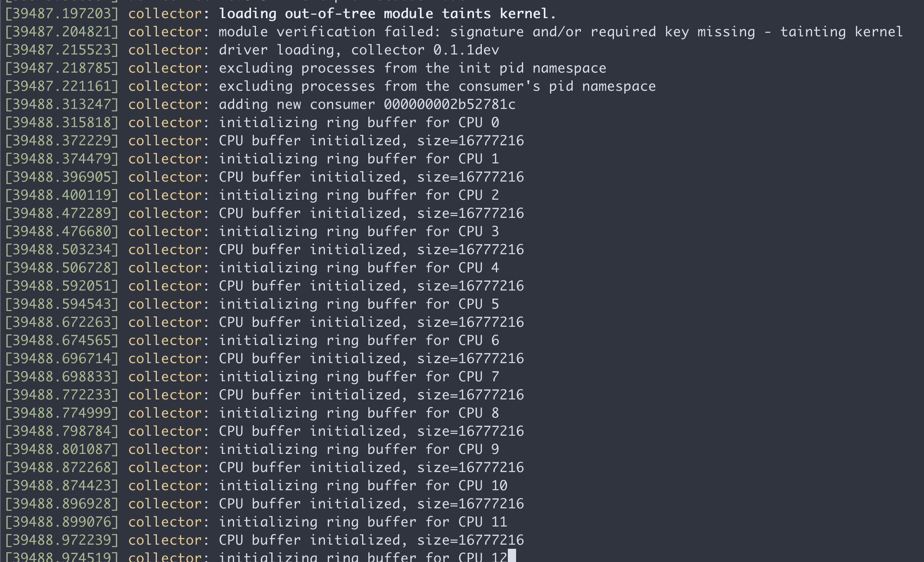Click 'initializing ring buffer for CPU 0' line
Viewport: 924px width, 562px height.
(358, 123)
